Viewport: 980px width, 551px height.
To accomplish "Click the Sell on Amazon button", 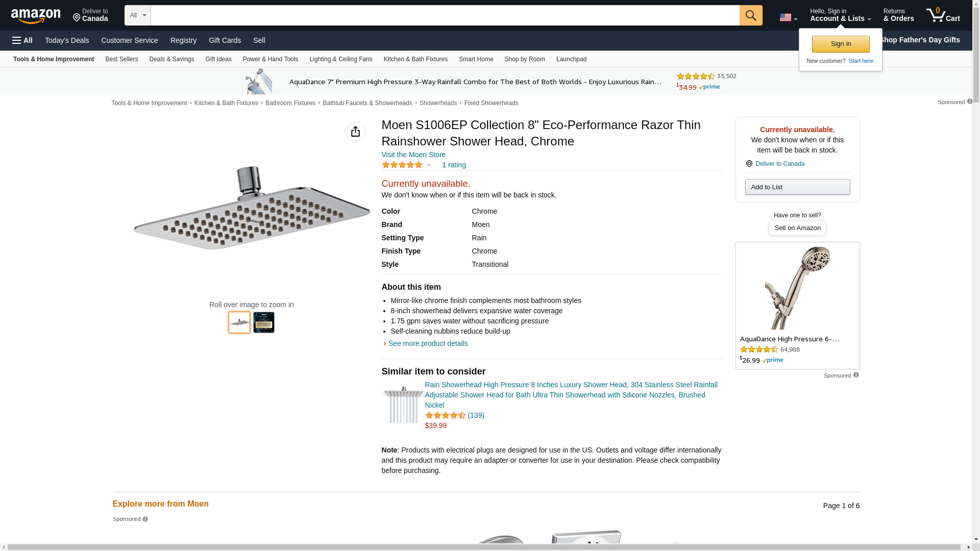I will tap(797, 228).
